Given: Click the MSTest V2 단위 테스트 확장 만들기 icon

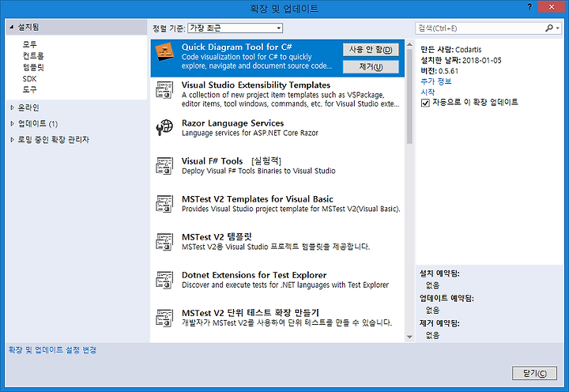Looking at the screenshot, I should click(x=164, y=318).
